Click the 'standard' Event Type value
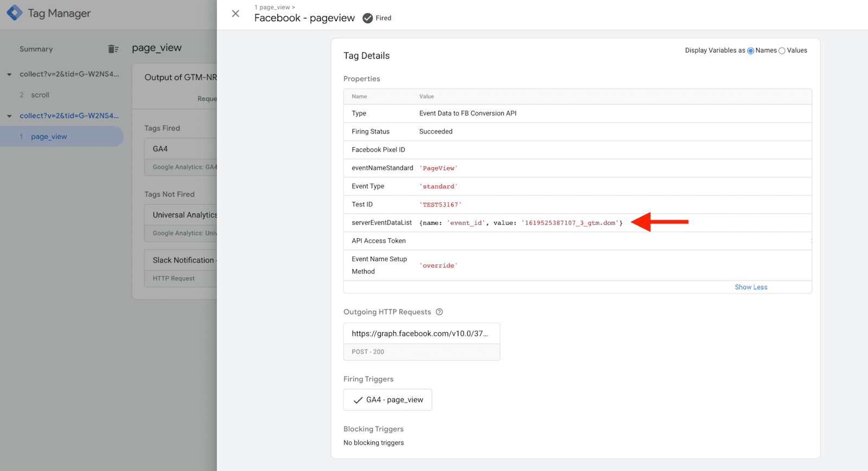Screen dimensions: 868x471 click(438, 186)
